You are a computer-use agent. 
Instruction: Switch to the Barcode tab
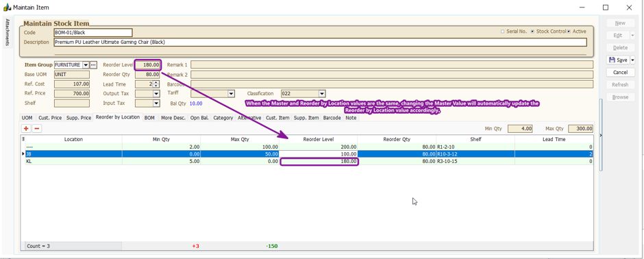click(x=332, y=118)
